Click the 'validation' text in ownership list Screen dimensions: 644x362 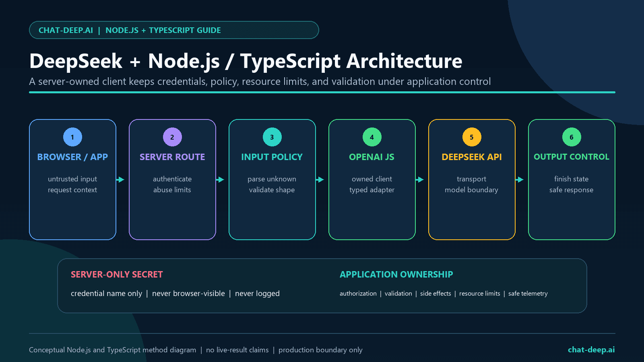[398, 294]
